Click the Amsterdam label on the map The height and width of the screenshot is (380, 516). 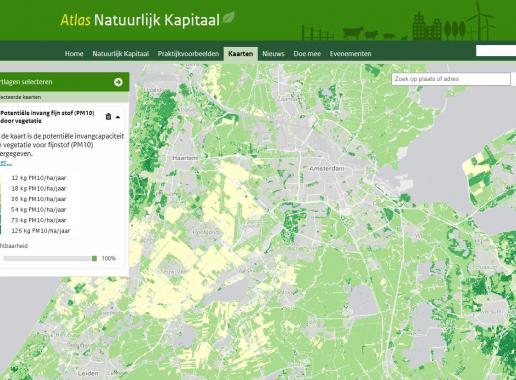[x=327, y=169]
